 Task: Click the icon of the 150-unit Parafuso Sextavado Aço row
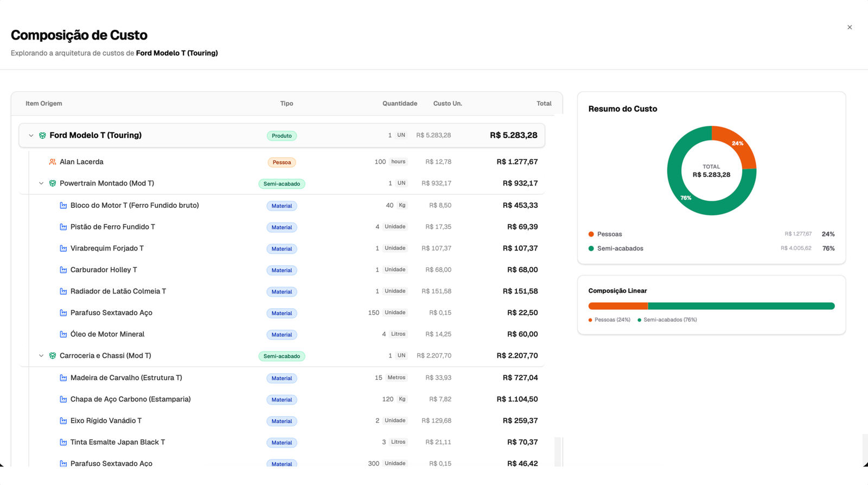click(63, 313)
